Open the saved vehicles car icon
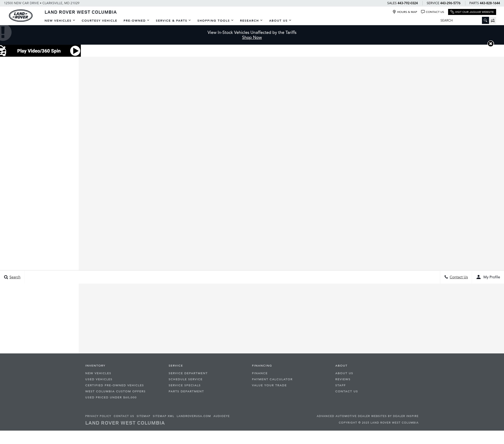 tap(493, 20)
